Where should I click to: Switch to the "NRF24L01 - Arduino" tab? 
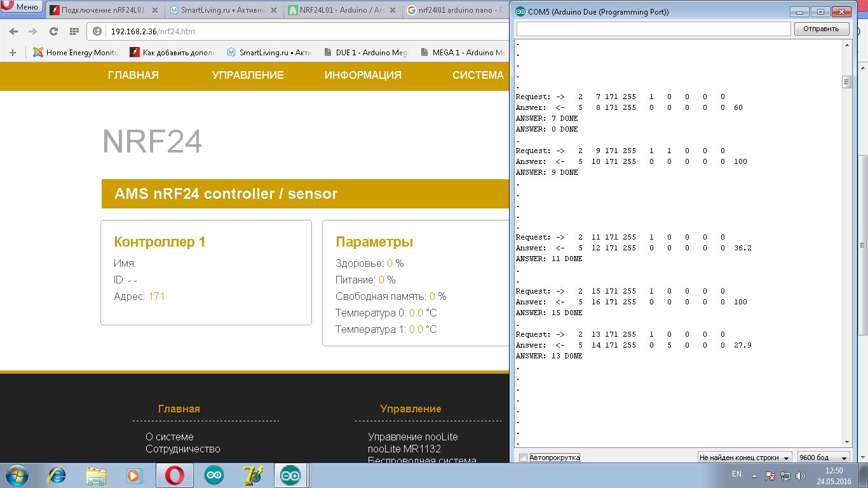342,10
